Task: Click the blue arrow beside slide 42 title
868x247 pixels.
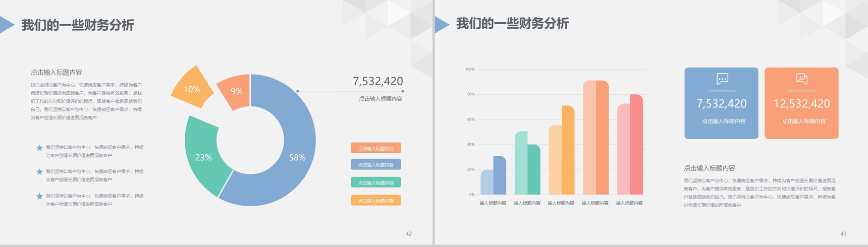Action: 6,25
